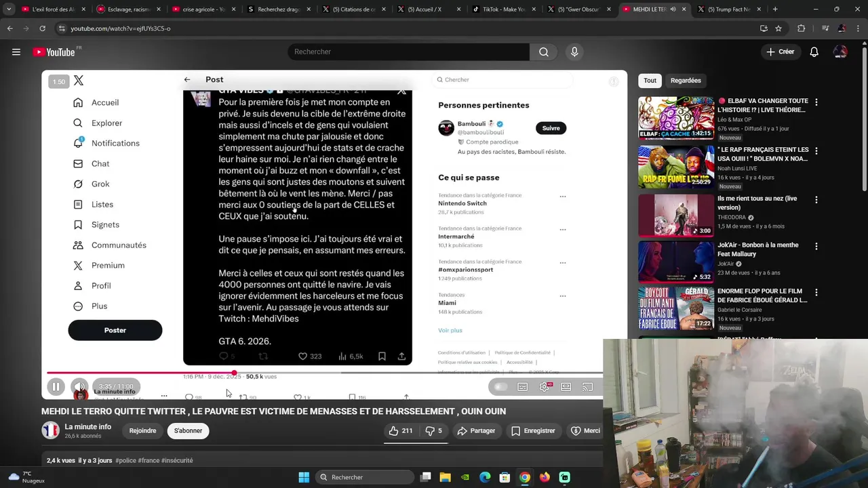Switch to the Accueil / X browser tab
Image resolution: width=868 pixels, height=488 pixels.
(x=429, y=9)
